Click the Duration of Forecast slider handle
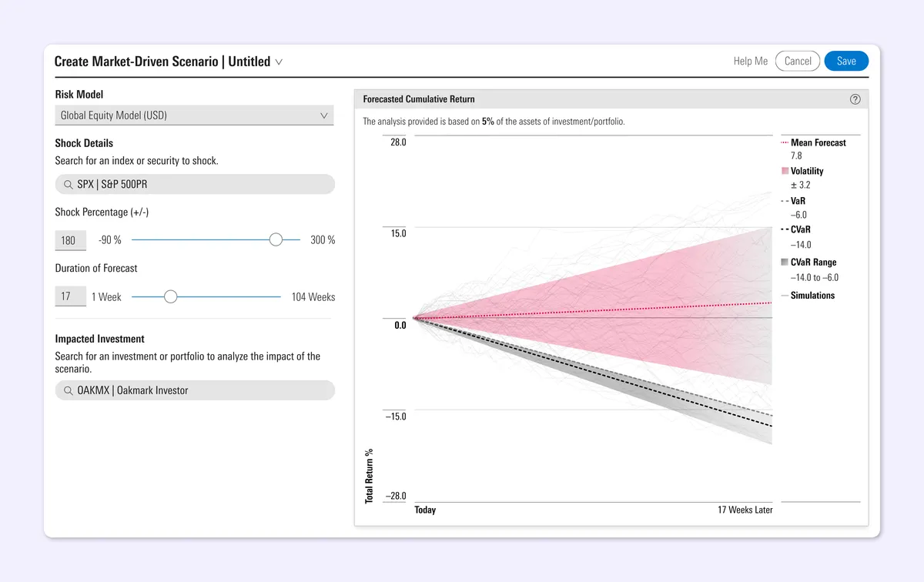924x582 pixels. [171, 296]
